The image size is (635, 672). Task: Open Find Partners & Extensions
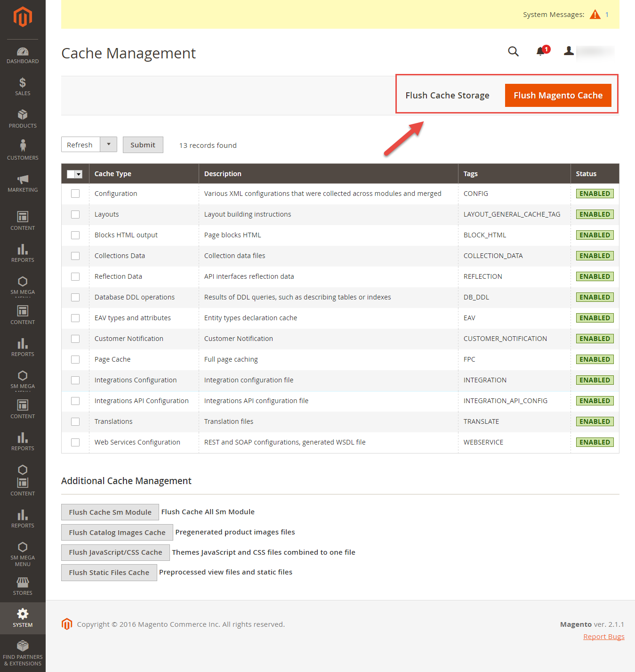click(x=23, y=653)
